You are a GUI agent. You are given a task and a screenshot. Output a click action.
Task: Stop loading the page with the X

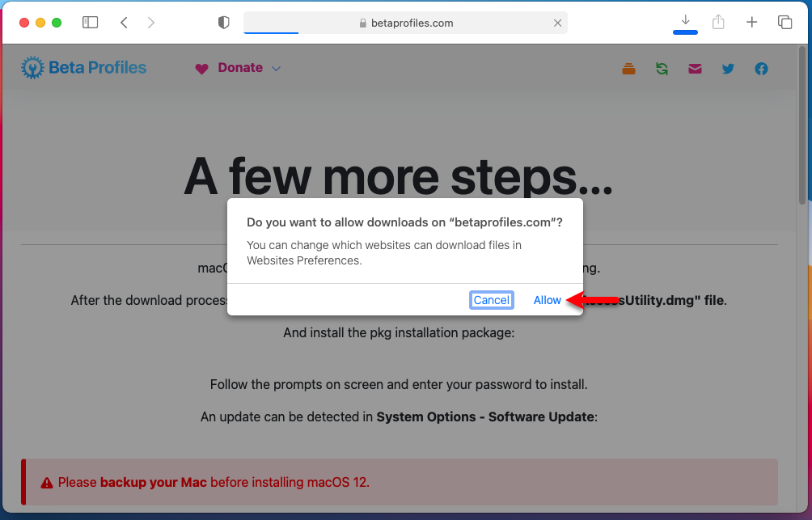tap(557, 23)
